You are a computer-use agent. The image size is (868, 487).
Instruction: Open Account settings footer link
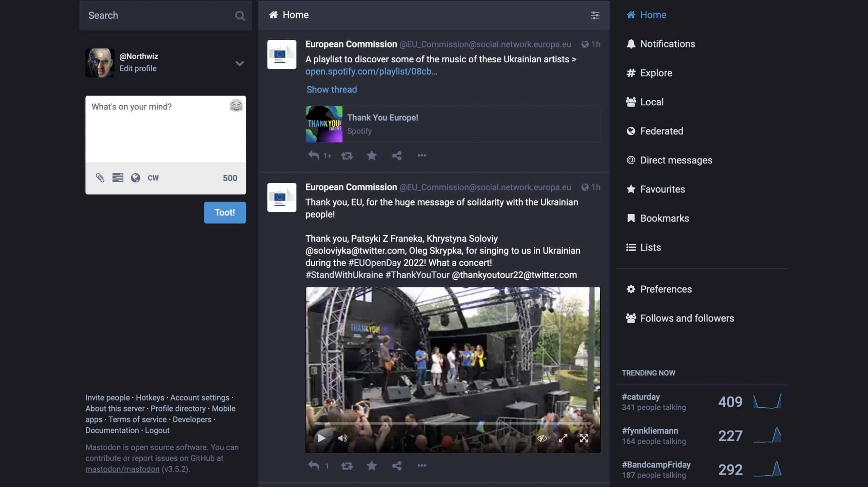coord(200,398)
